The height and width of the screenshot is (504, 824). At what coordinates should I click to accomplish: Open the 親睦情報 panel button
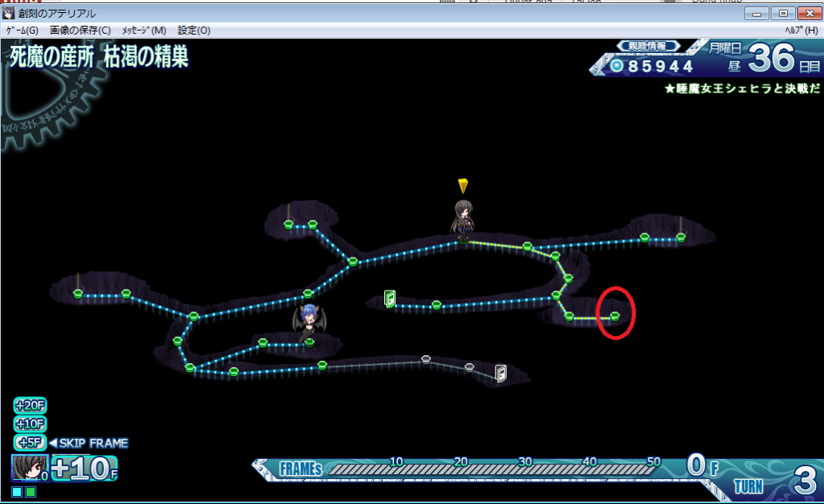pos(648,46)
